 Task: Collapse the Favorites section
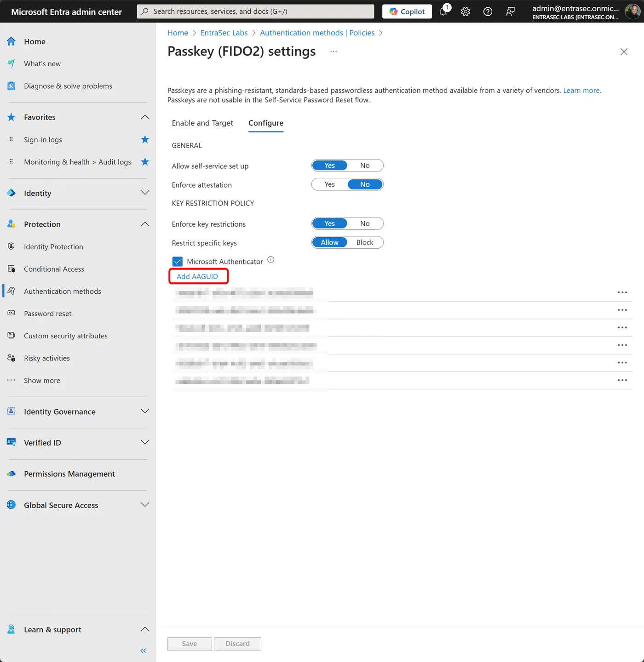click(145, 117)
